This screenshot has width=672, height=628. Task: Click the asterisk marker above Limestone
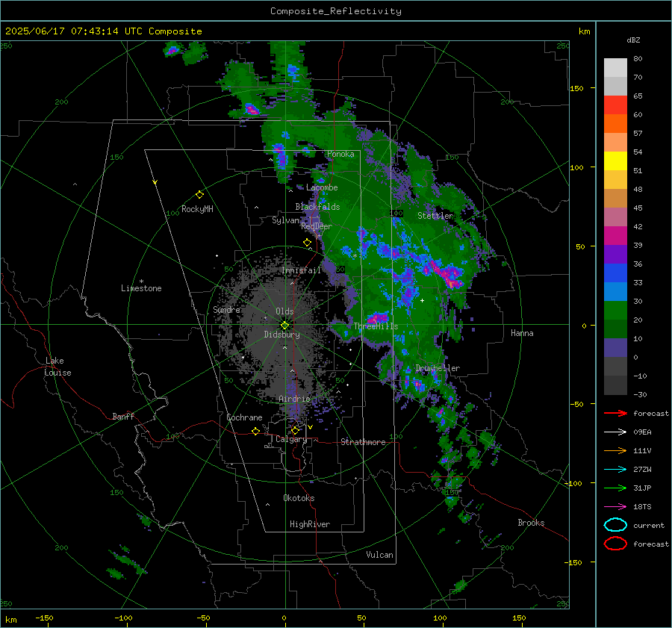[x=141, y=282]
